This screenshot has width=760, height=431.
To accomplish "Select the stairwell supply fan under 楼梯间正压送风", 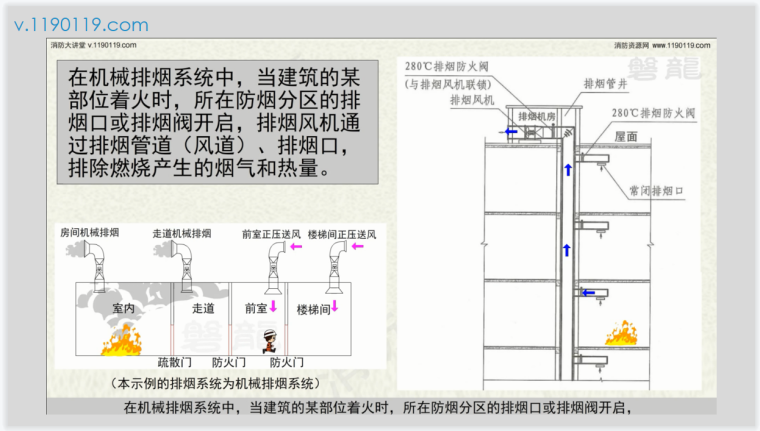I will pos(332,268).
